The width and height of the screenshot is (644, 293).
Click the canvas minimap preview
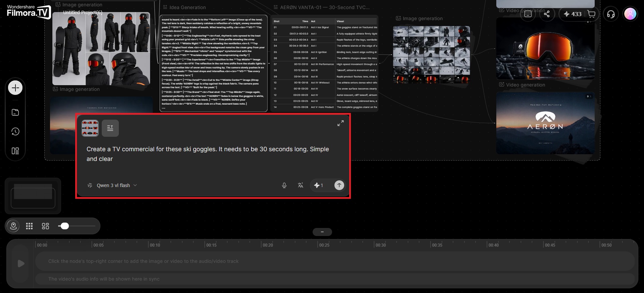pos(33,196)
